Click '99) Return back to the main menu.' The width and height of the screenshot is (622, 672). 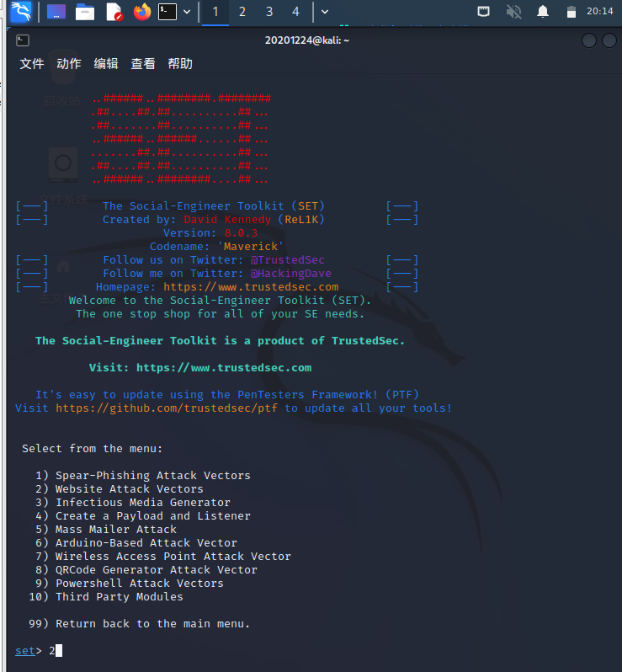(139, 623)
